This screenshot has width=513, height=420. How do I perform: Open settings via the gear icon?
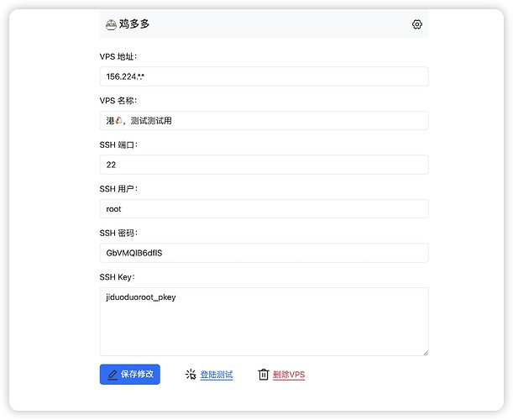tap(416, 24)
